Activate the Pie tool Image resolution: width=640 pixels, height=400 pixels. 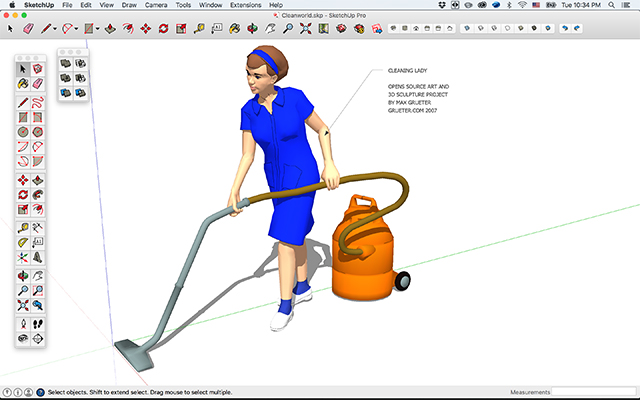tap(38, 161)
